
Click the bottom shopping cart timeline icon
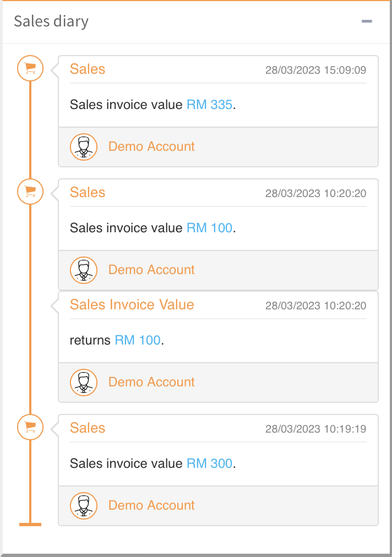click(x=30, y=427)
